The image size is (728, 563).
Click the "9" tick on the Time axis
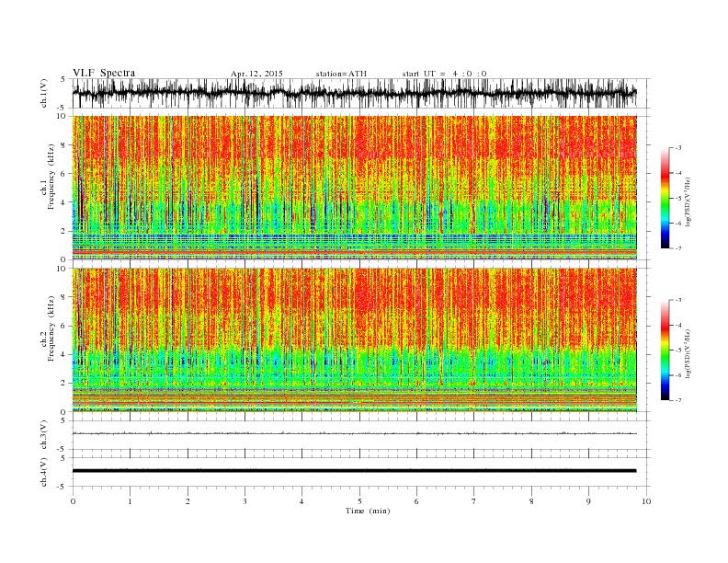[x=588, y=501]
